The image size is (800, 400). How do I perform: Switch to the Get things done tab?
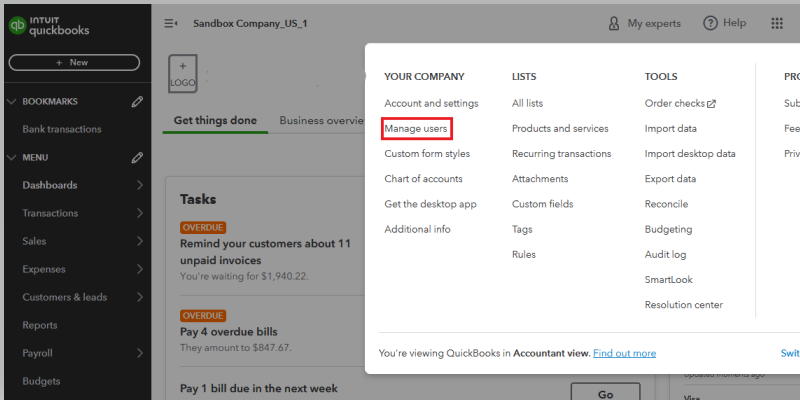215,121
